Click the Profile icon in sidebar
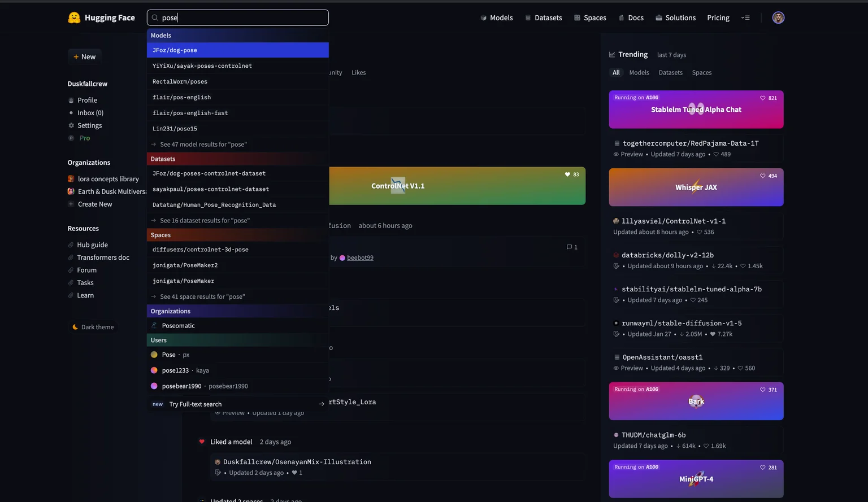 coord(71,101)
